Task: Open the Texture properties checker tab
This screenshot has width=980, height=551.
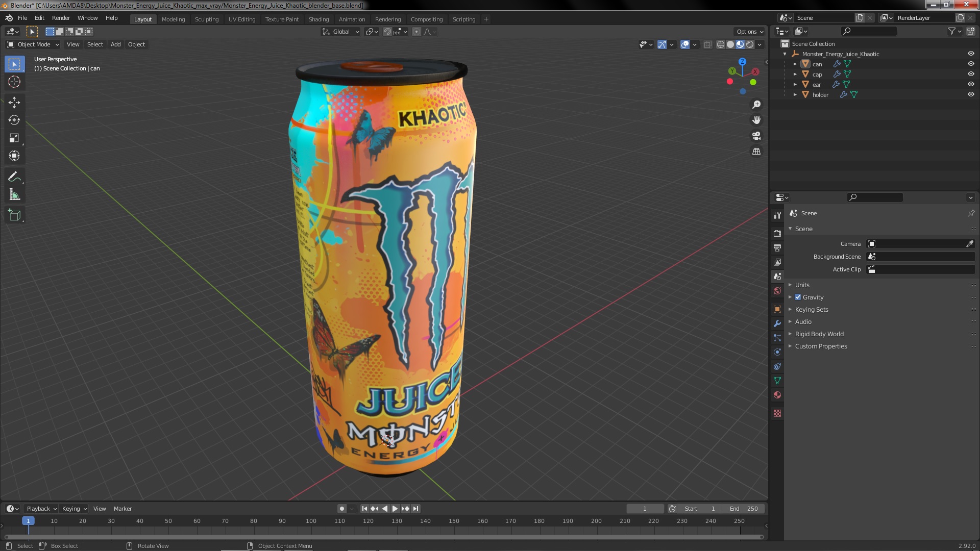Action: (777, 413)
